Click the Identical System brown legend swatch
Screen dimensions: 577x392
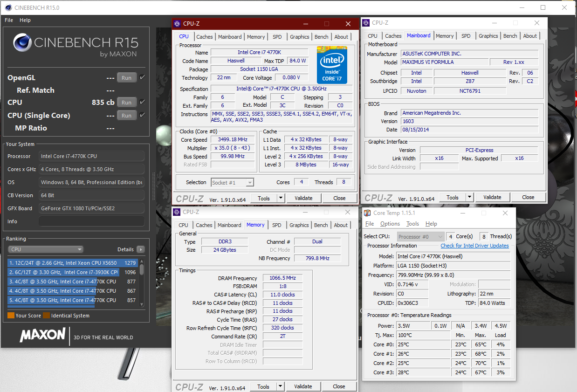(x=47, y=316)
